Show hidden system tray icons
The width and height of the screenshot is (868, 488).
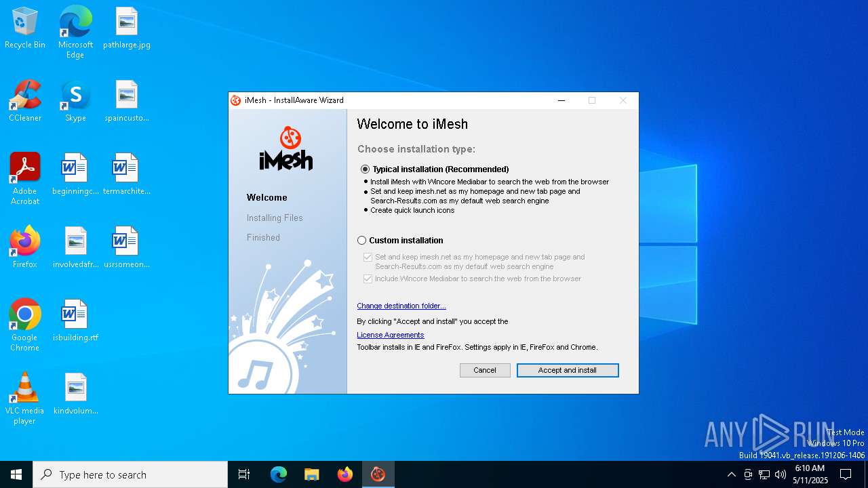click(x=731, y=474)
